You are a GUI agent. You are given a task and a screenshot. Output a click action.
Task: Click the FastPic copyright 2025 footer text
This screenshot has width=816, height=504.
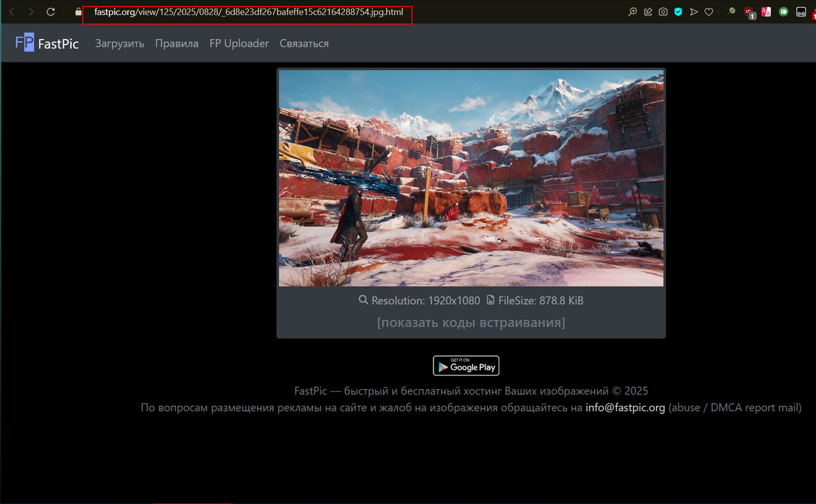tap(471, 391)
